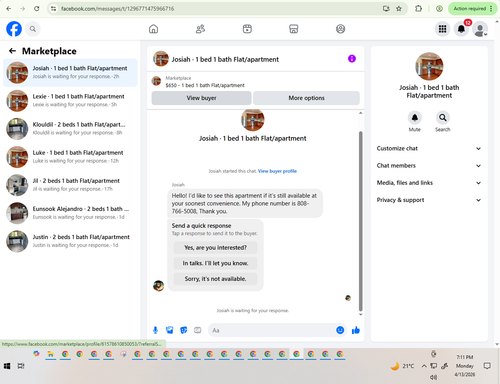Screen dimensions: 500x384
Task: Open the account profile picture menu
Action: click(x=480, y=29)
